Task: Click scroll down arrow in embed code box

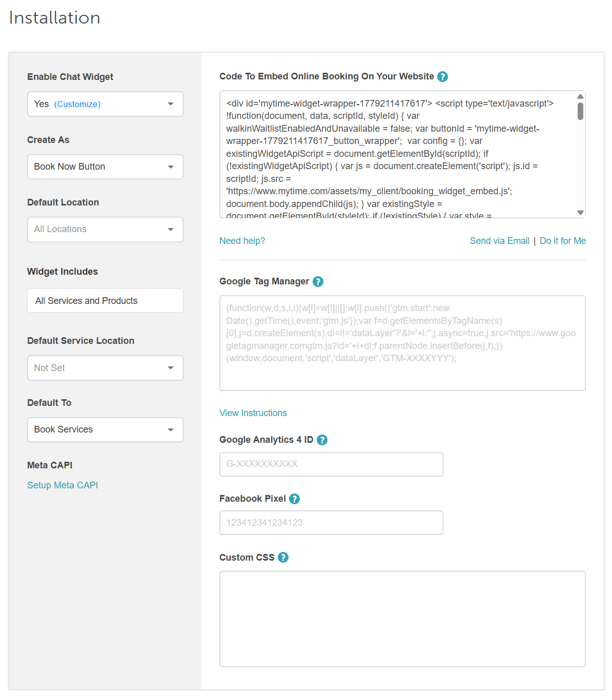Action: [580, 213]
